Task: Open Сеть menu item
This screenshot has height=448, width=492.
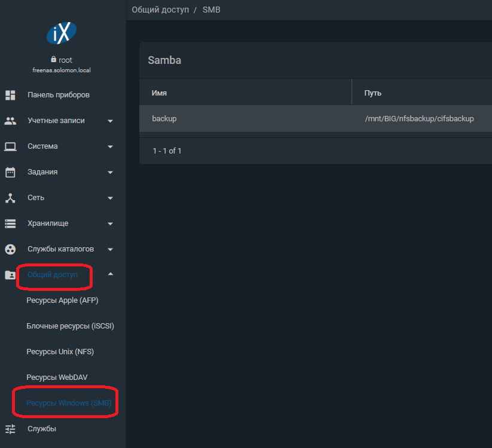Action: click(36, 198)
